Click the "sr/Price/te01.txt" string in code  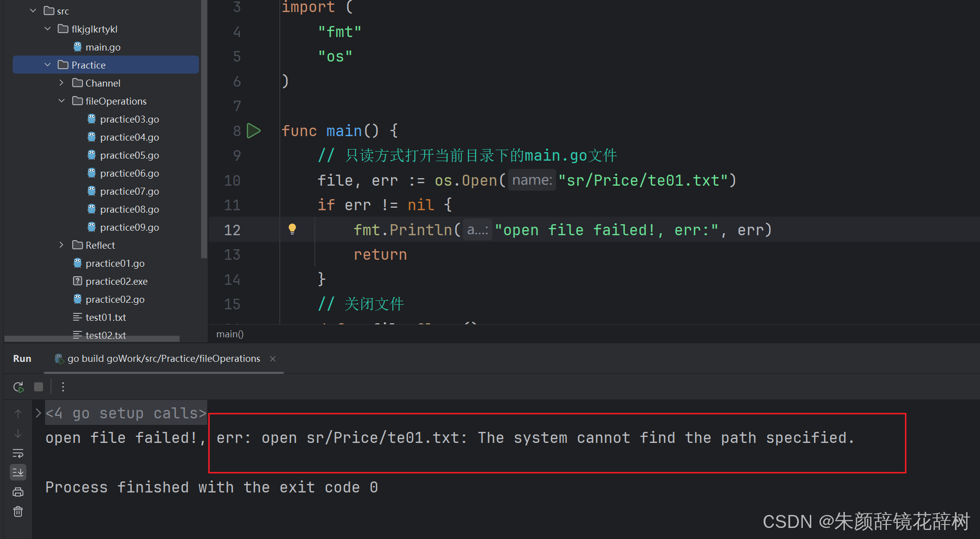click(x=643, y=180)
